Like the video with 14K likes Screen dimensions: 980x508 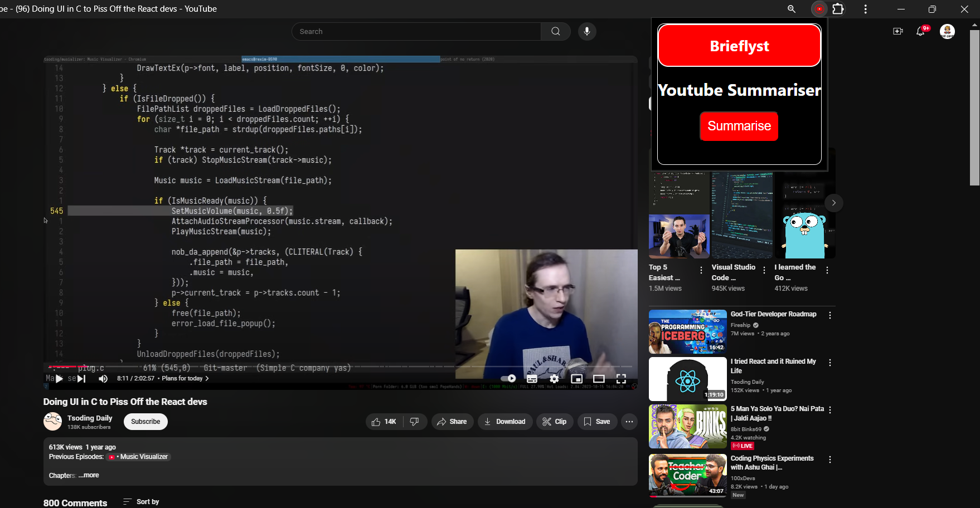(384, 422)
